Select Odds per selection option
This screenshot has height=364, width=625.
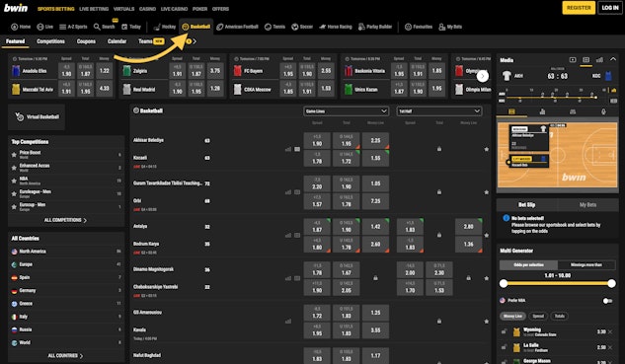coord(528,264)
